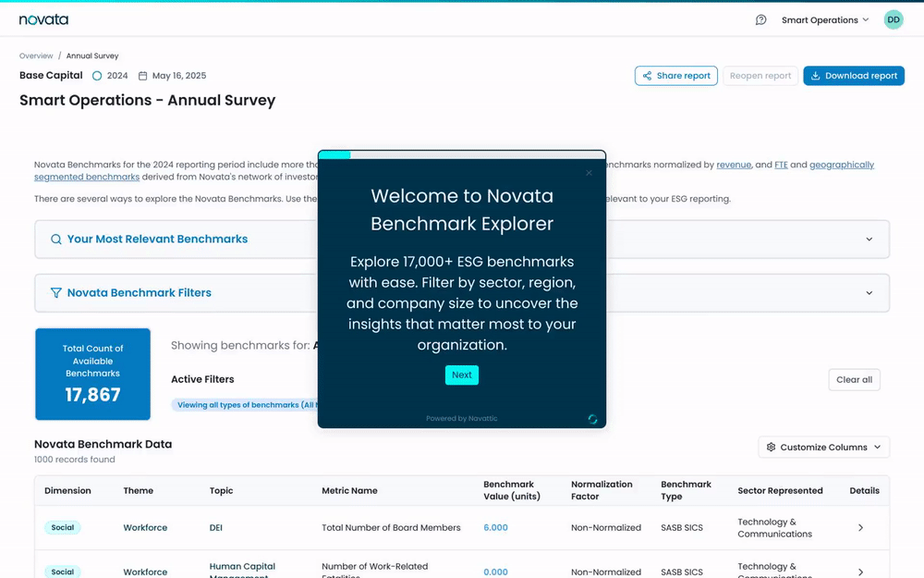The image size is (924, 578).
Task: Open details arrow for Work-Related Fatalities row
Action: pyautogui.click(x=860, y=572)
